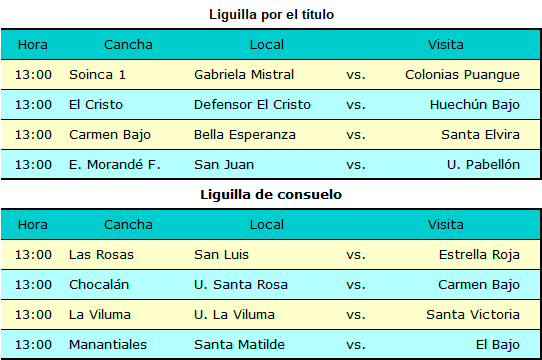542x360 pixels.
Task: Select Defensor El Cristo team
Action: pos(252,105)
